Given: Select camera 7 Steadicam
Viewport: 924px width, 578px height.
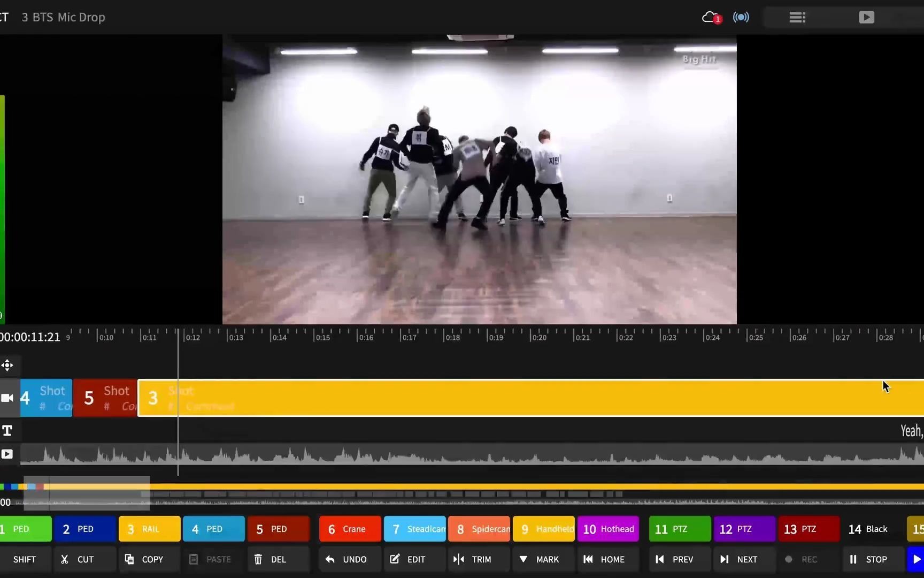Looking at the screenshot, I should coord(415,529).
